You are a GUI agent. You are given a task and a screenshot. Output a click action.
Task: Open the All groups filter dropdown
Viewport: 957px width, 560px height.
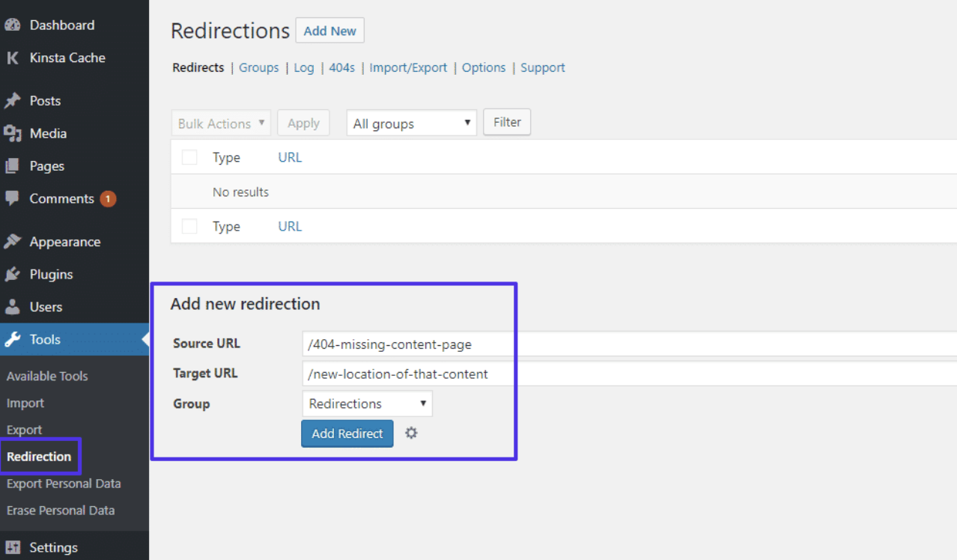click(412, 124)
